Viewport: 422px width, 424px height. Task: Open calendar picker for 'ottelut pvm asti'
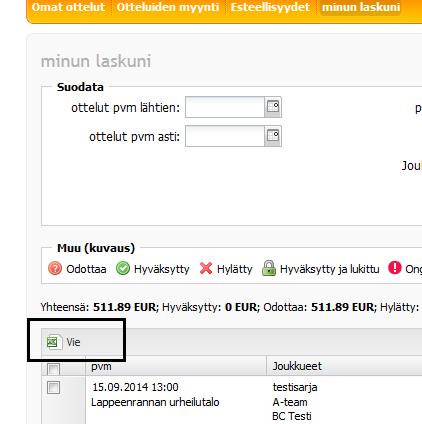(x=273, y=136)
